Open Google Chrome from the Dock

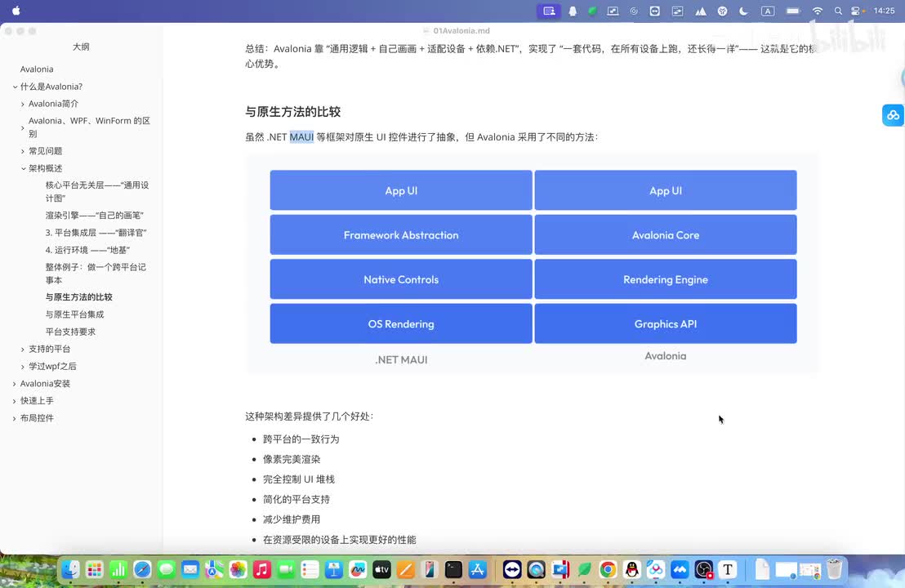tap(608, 570)
